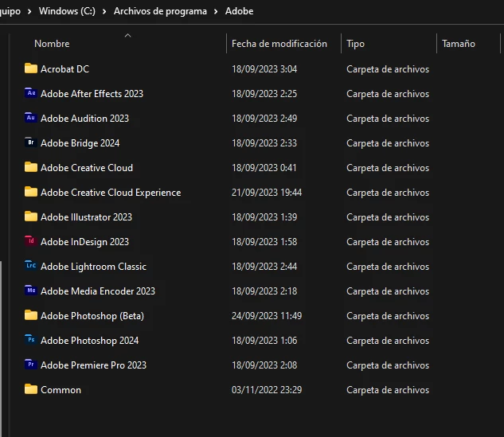The width and height of the screenshot is (504, 437).
Task: Select Adobe Audition 2023 name
Action: [x=85, y=119]
